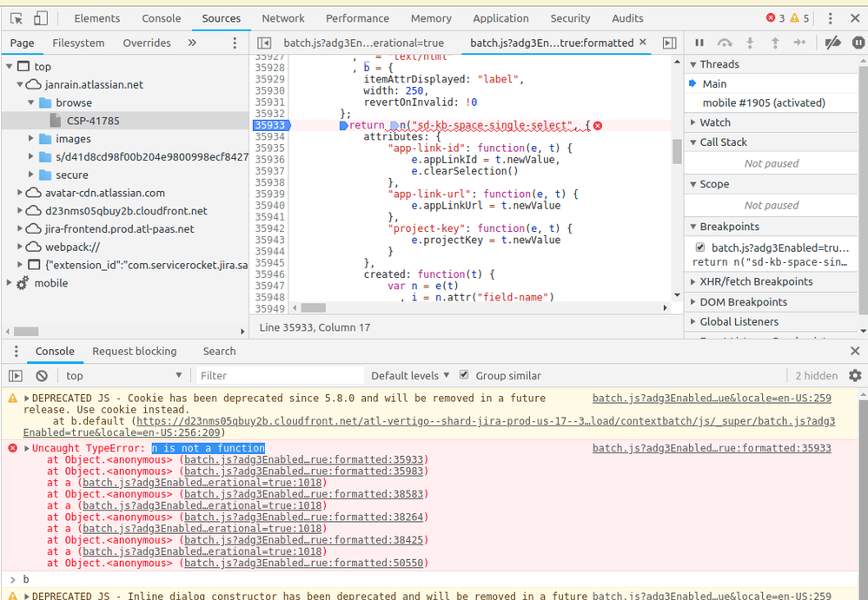Click the red error icon on line 35933
Image resolution: width=868 pixels, height=600 pixels.
click(598, 126)
